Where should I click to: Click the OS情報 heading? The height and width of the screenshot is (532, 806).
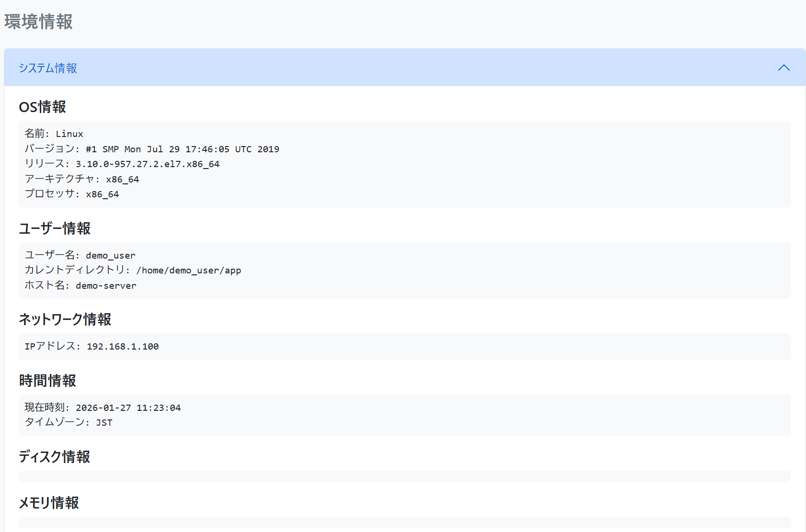coord(42,107)
